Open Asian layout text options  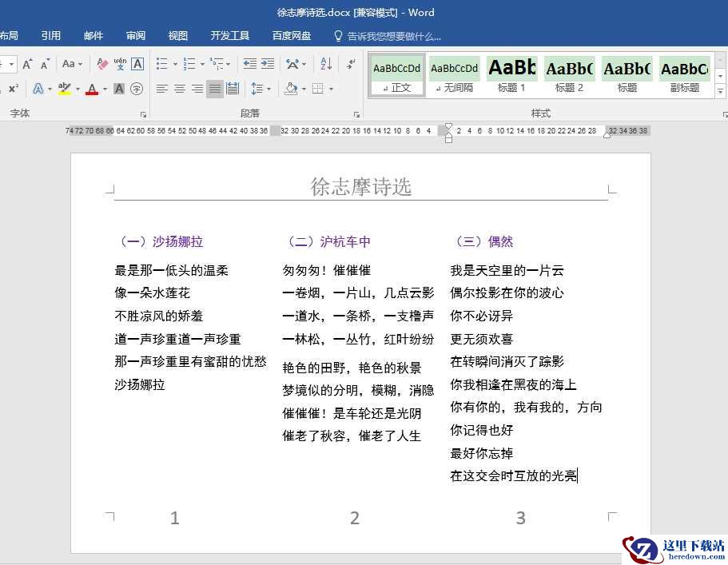point(292,64)
